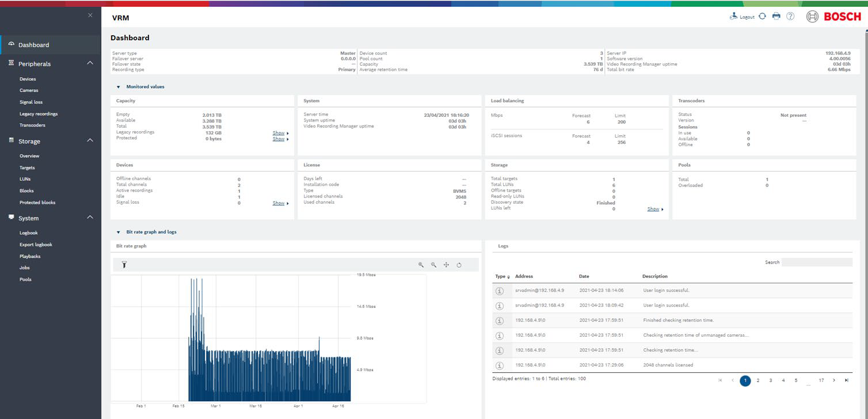
Task: Go to logs page 5
Action: click(x=796, y=380)
